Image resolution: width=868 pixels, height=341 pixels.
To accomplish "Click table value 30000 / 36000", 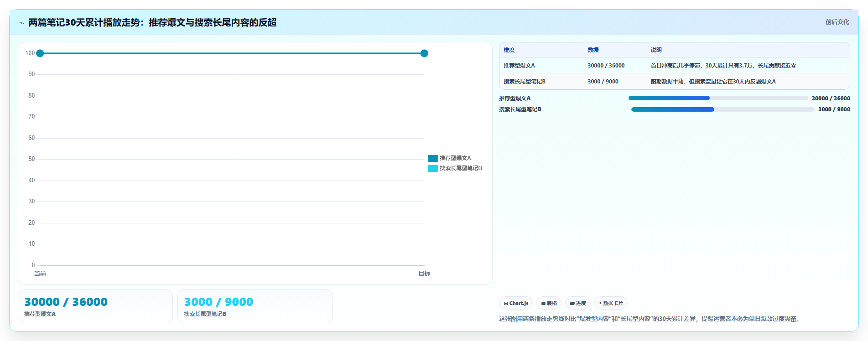I will tap(606, 66).
